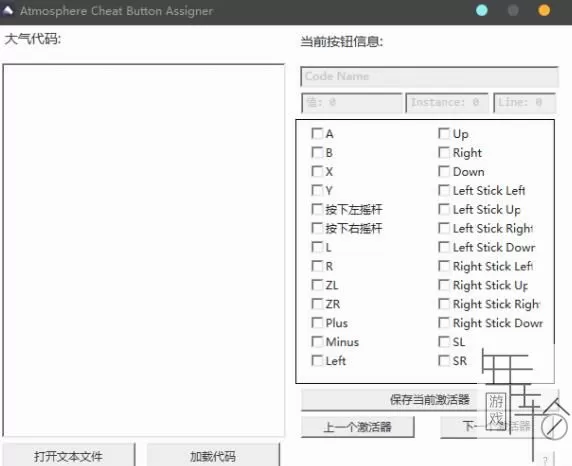Click the Instance: 0 field
This screenshot has width=572, height=466.
click(x=447, y=103)
